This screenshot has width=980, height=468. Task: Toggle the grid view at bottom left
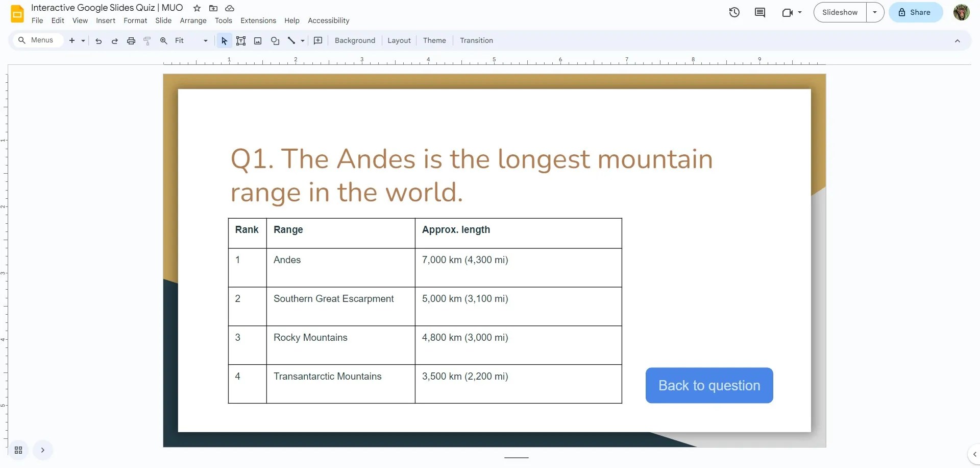point(18,450)
